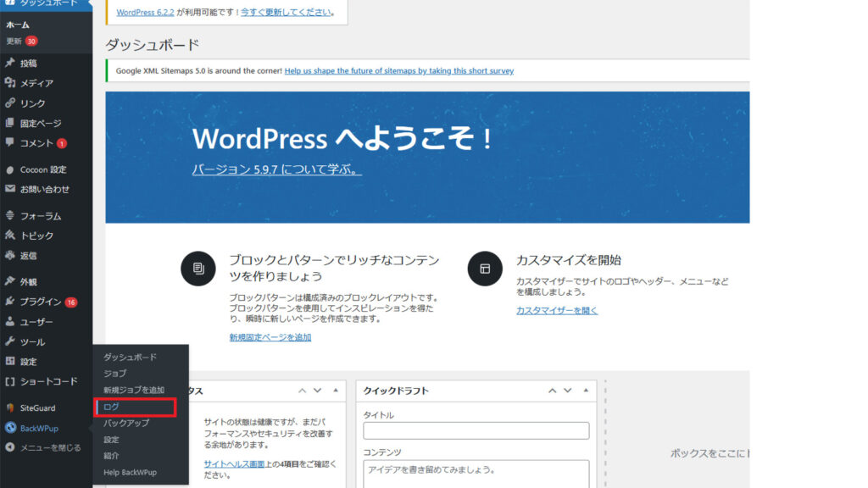
Task: Toggle site health widget collapse triangle
Action: [336, 391]
